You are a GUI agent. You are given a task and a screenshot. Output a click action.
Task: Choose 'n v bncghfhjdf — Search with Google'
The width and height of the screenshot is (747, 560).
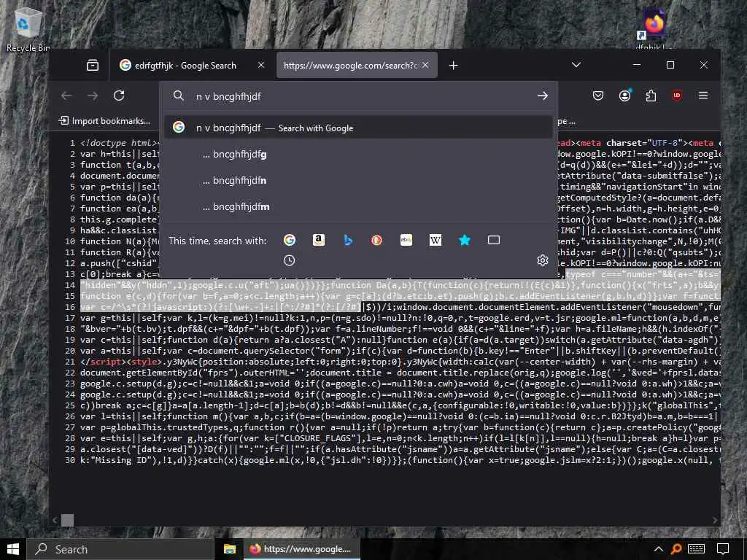tap(358, 128)
